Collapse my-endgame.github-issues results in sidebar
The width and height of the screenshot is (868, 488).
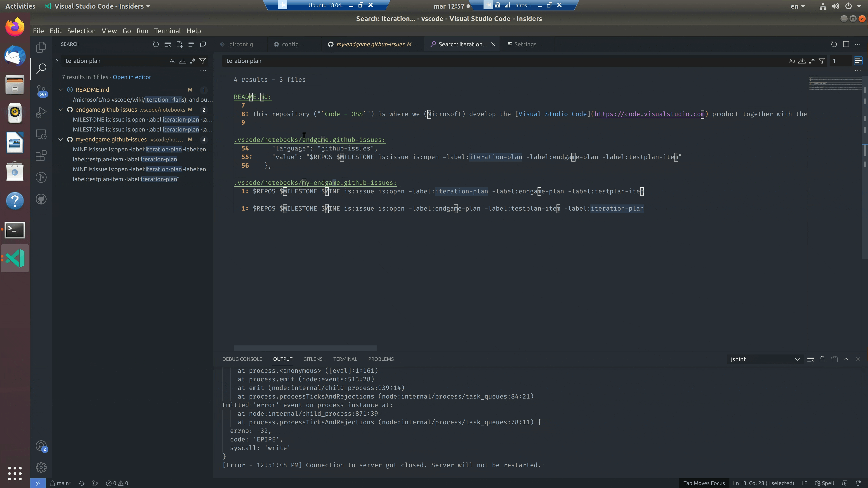61,139
